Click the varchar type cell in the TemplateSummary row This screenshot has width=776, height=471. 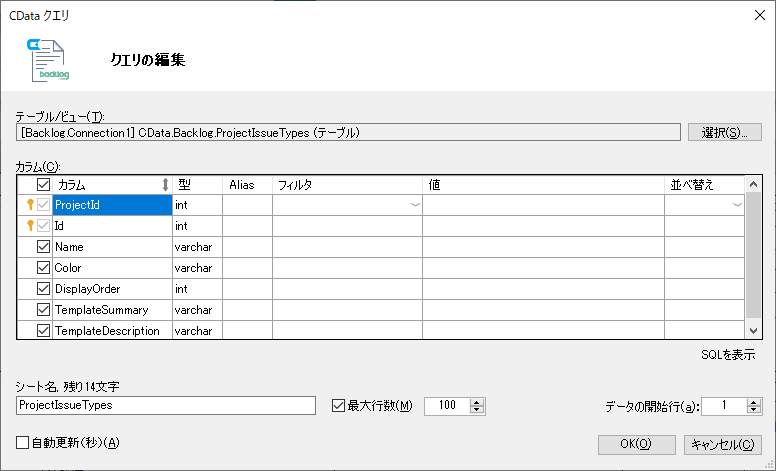[x=197, y=310]
